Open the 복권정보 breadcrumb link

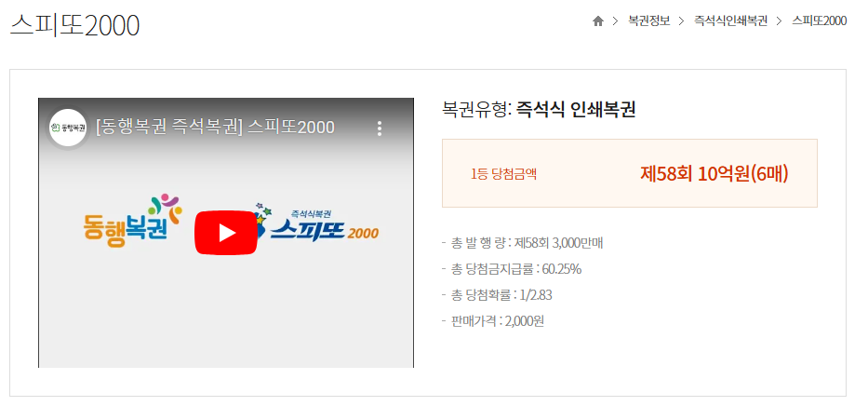tap(648, 21)
